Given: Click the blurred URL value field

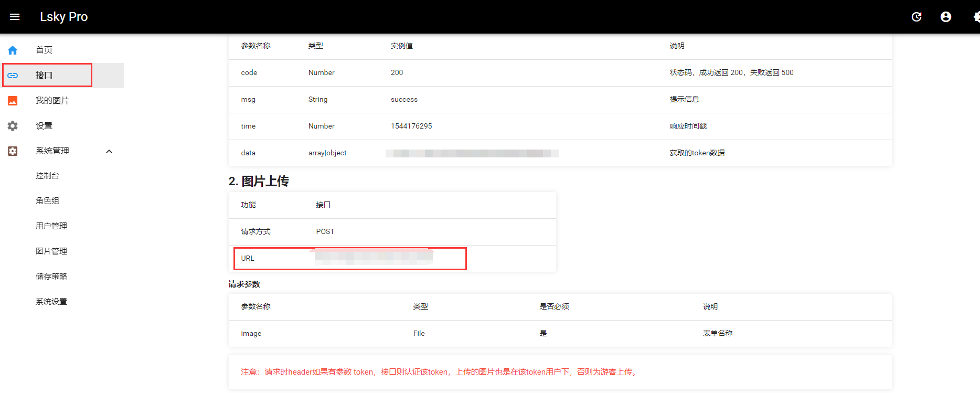Looking at the screenshot, I should (374, 258).
